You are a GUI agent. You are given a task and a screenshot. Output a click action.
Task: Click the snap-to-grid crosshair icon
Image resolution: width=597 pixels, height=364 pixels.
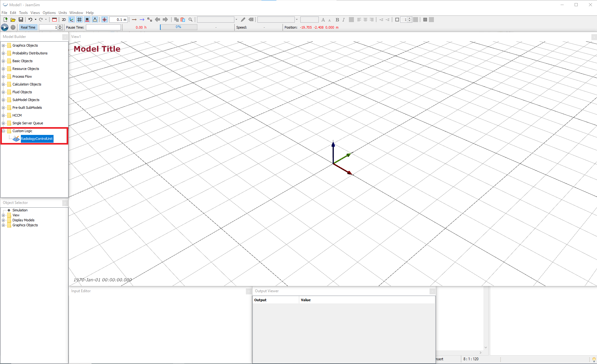[105, 20]
